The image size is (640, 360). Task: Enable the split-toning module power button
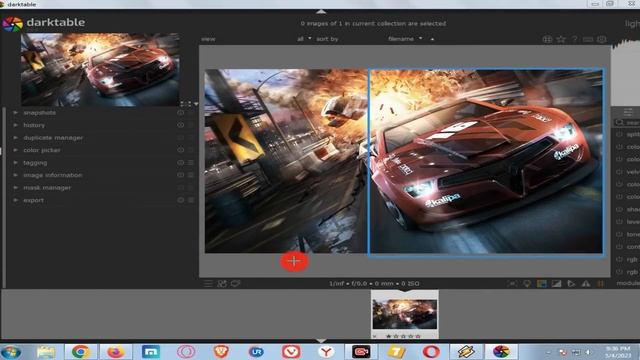coord(620,134)
